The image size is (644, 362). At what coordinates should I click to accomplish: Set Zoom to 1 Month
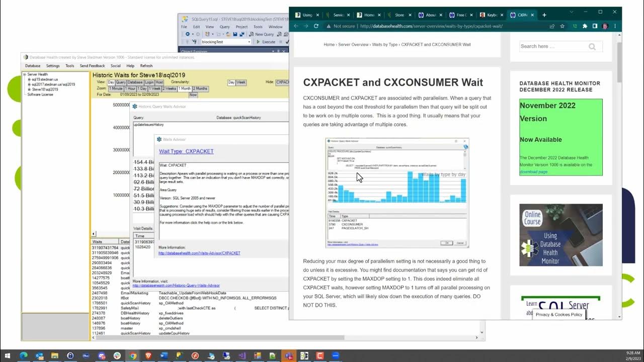point(185,88)
